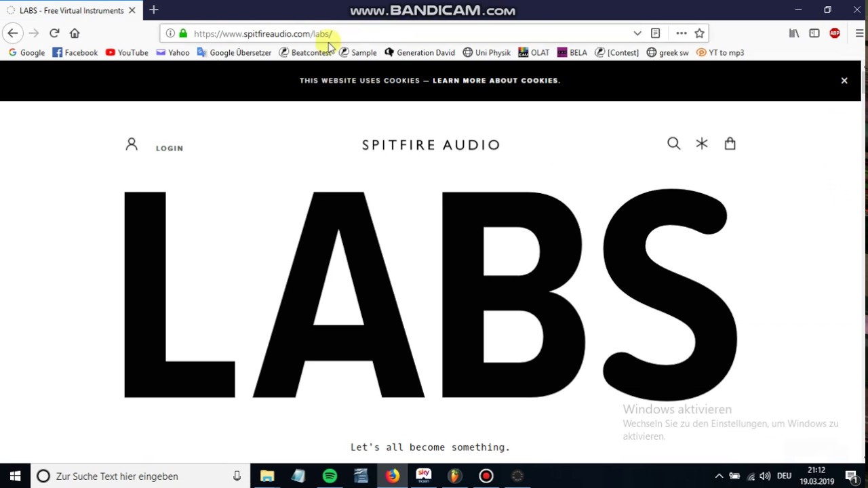868x488 pixels.
Task: Open File Explorer from taskbar
Action: point(267,476)
